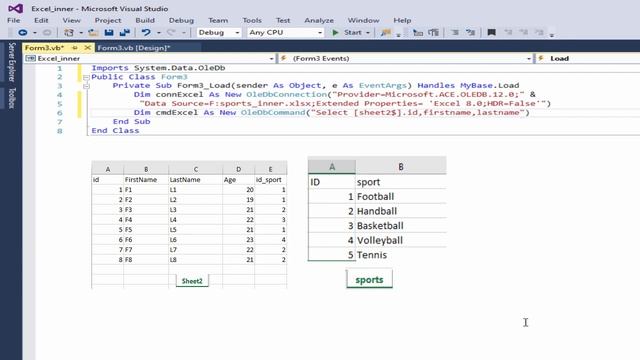This screenshot has width=640, height=360.
Task: Collapse the Public Class Form3 outline
Action: pos(86,77)
